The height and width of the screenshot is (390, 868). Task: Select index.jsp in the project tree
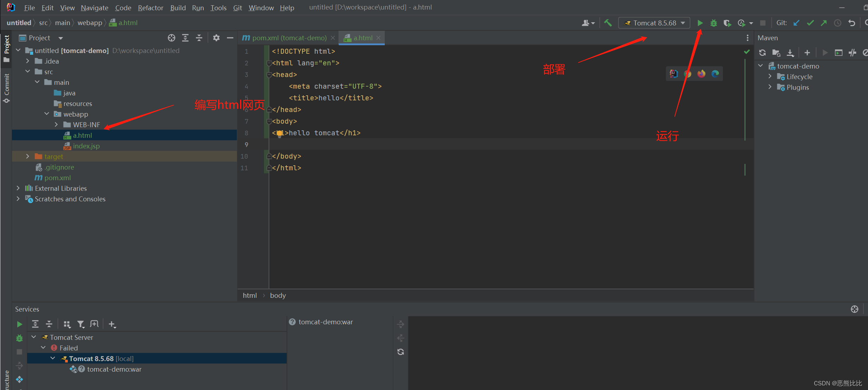coord(86,146)
